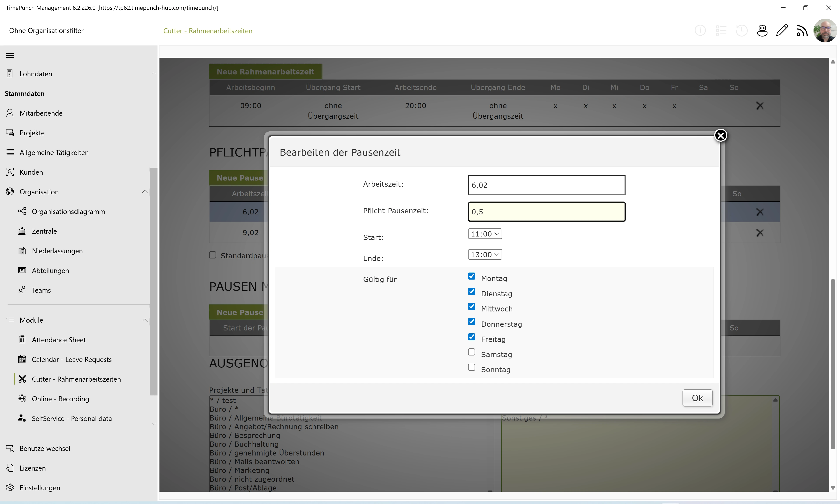This screenshot has height=504, width=840.
Task: Uncheck the Dienstag checkbox
Action: (472, 291)
